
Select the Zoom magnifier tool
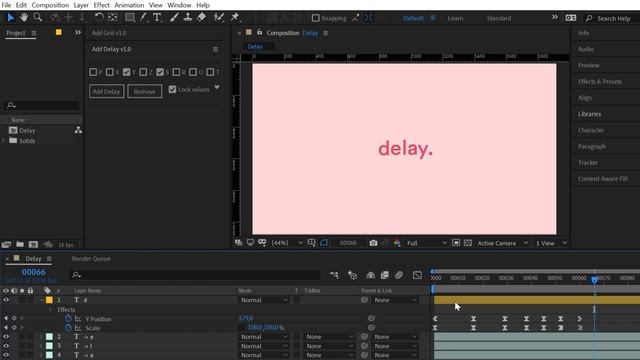38,18
